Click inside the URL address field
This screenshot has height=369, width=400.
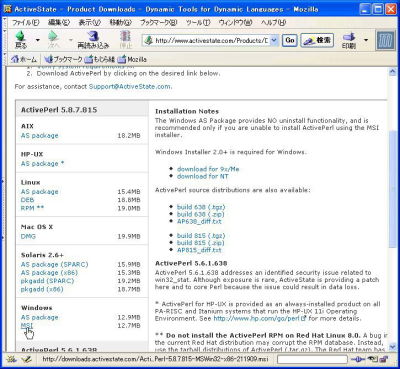click(x=211, y=40)
